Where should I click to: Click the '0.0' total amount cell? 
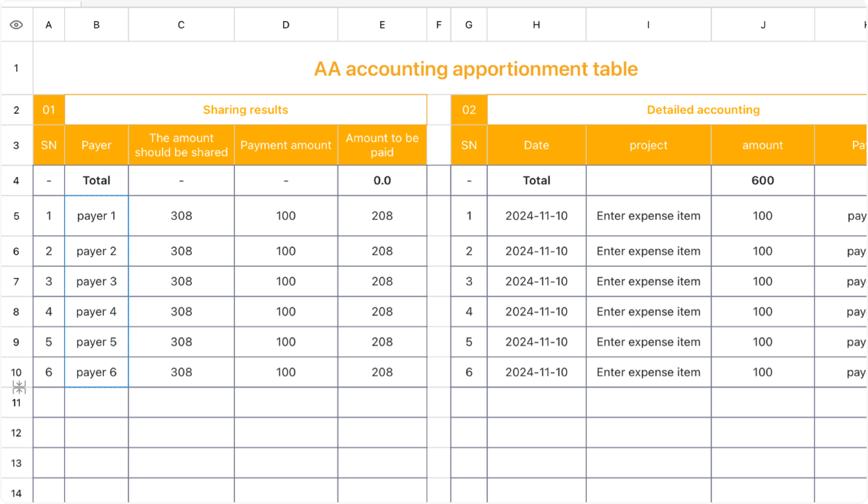coord(382,181)
